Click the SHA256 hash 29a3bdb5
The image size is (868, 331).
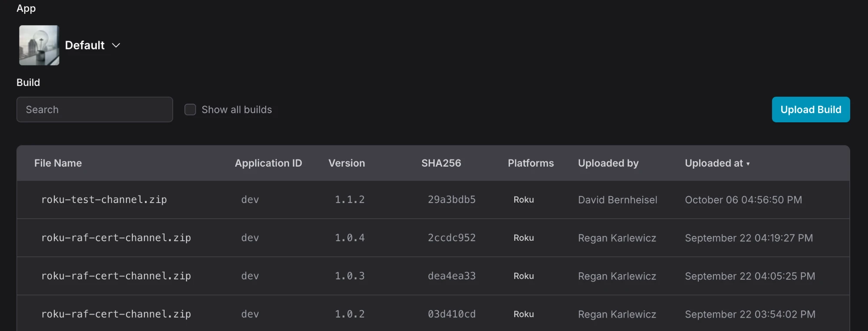(x=452, y=200)
